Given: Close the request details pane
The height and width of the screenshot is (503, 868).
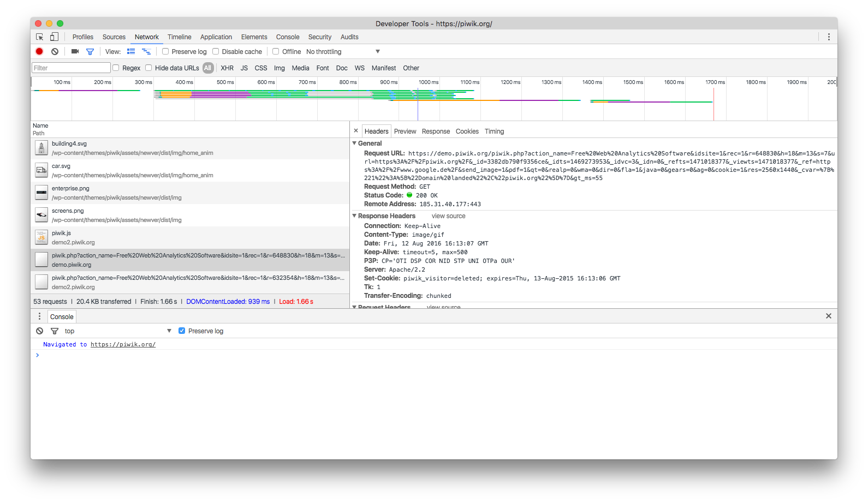Looking at the screenshot, I should tap(356, 131).
